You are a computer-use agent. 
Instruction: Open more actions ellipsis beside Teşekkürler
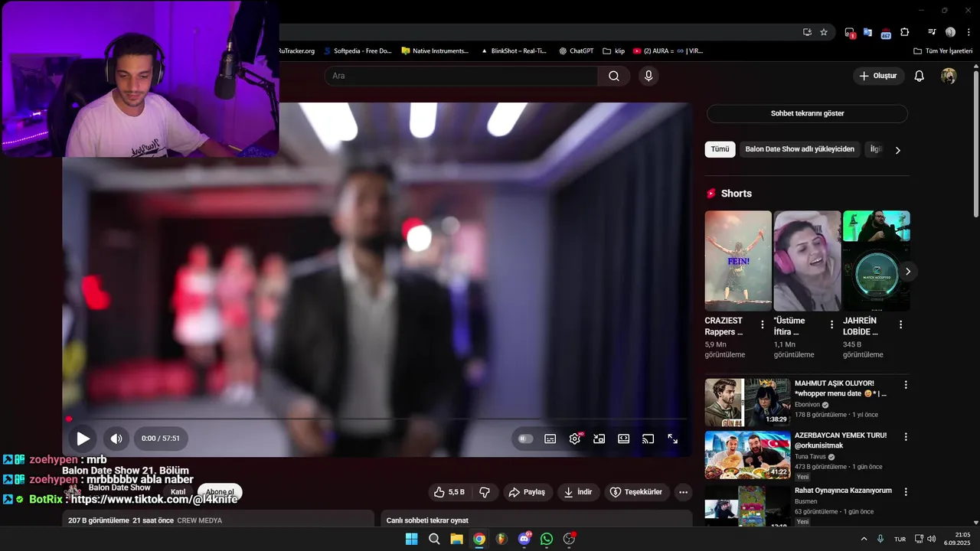[x=684, y=492]
